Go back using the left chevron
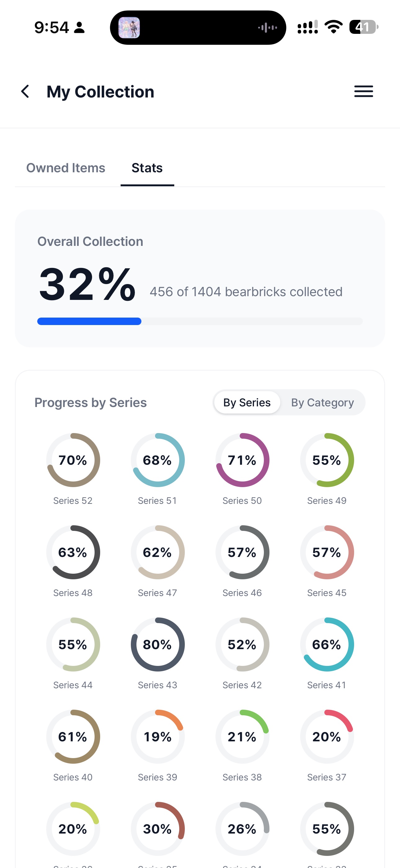The height and width of the screenshot is (868, 400). pyautogui.click(x=25, y=91)
